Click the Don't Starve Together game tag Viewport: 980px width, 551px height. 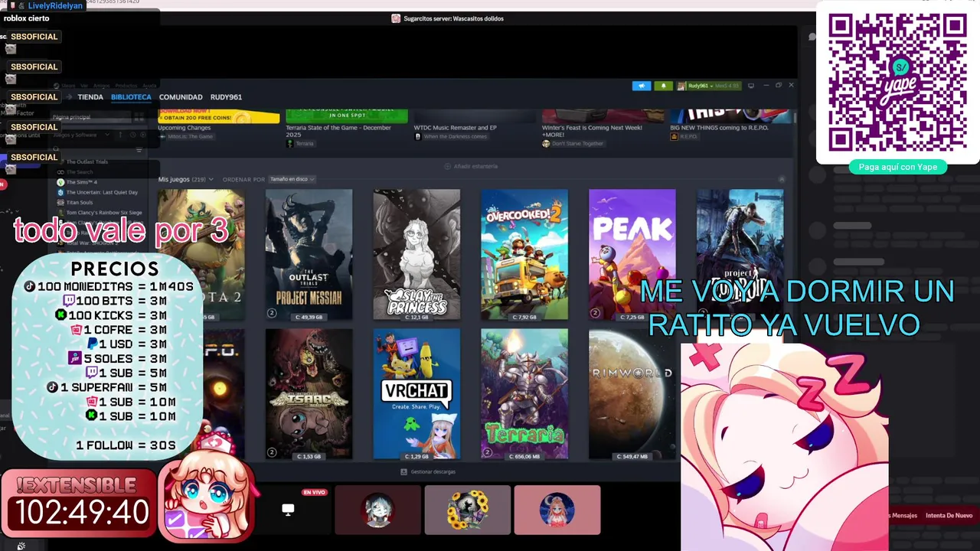[573, 144]
